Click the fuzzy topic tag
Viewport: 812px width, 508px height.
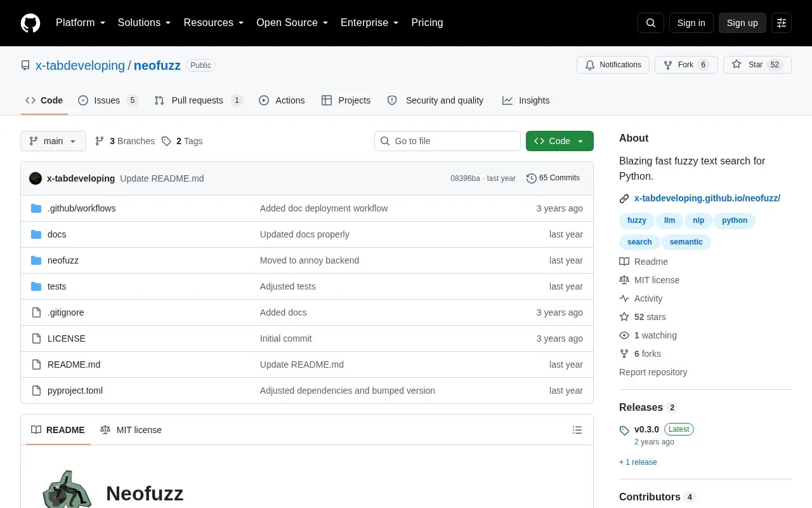click(x=636, y=220)
